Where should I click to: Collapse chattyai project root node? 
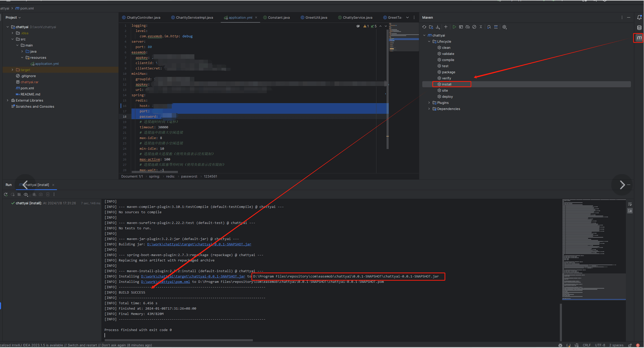pos(8,27)
